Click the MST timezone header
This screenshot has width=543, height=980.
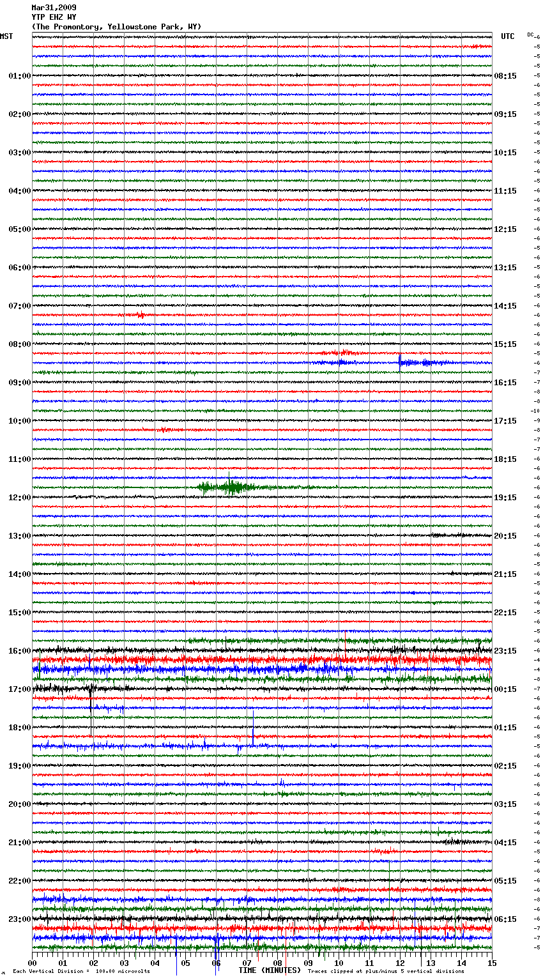(6, 36)
